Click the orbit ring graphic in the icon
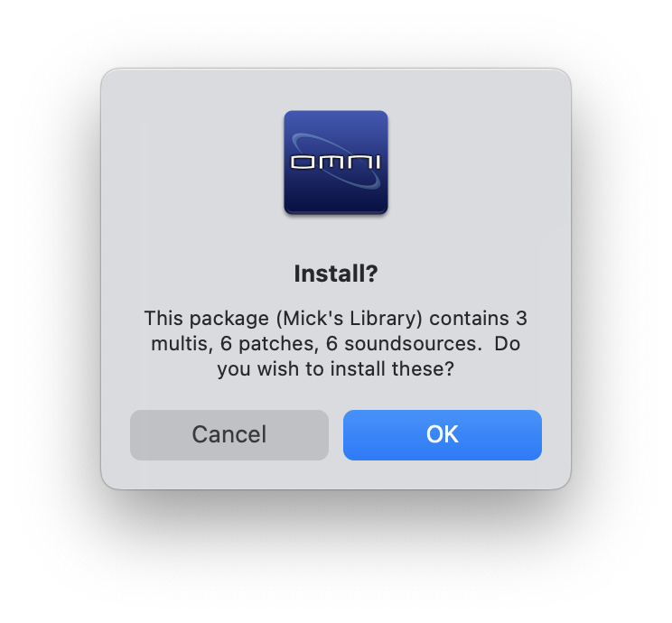This screenshot has height=623, width=672. tap(336, 161)
